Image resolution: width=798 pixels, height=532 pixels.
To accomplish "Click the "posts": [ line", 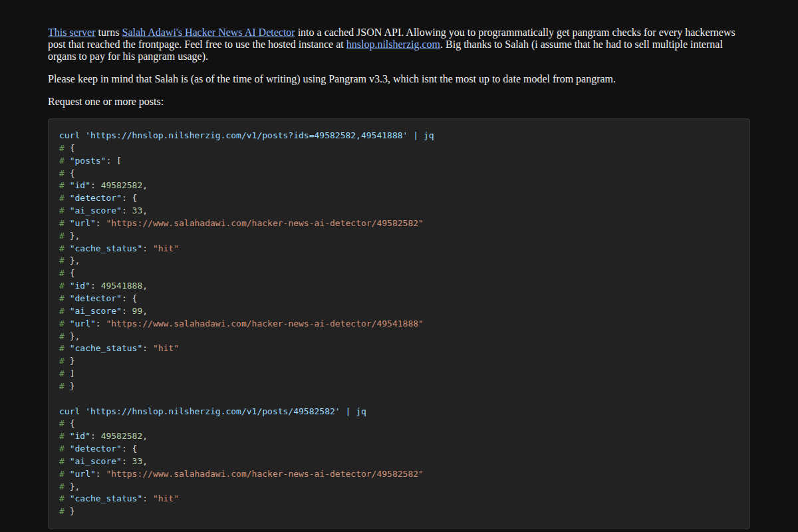I will pos(90,160).
